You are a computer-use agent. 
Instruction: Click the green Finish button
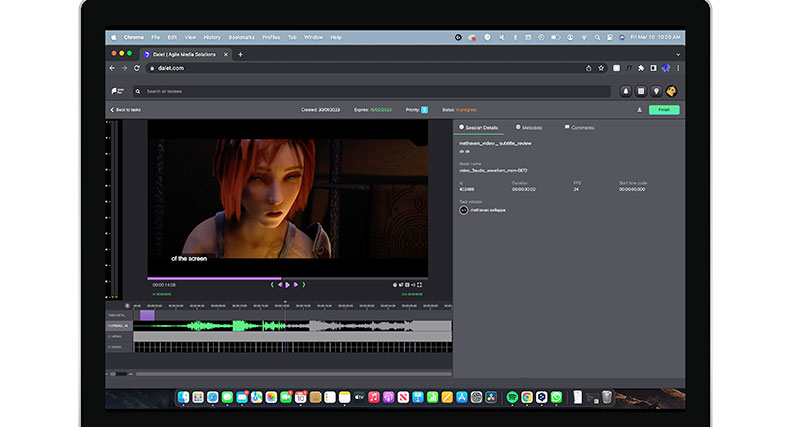(x=663, y=110)
